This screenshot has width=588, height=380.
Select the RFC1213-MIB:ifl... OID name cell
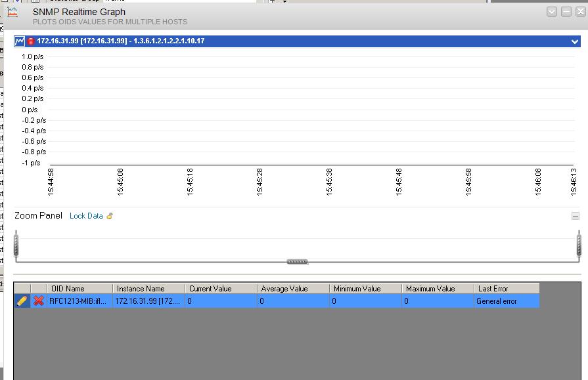pos(79,301)
